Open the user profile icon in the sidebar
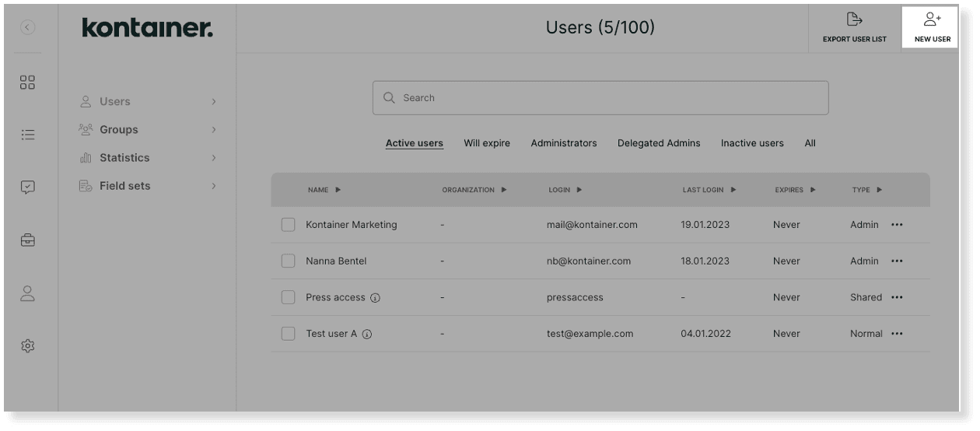This screenshot has width=980, height=431. (28, 293)
